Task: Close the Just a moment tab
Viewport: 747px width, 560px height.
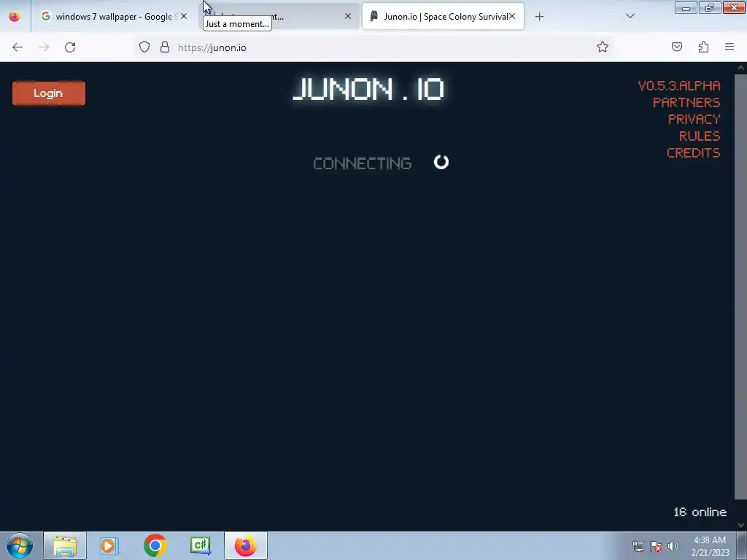Action: pyautogui.click(x=348, y=16)
